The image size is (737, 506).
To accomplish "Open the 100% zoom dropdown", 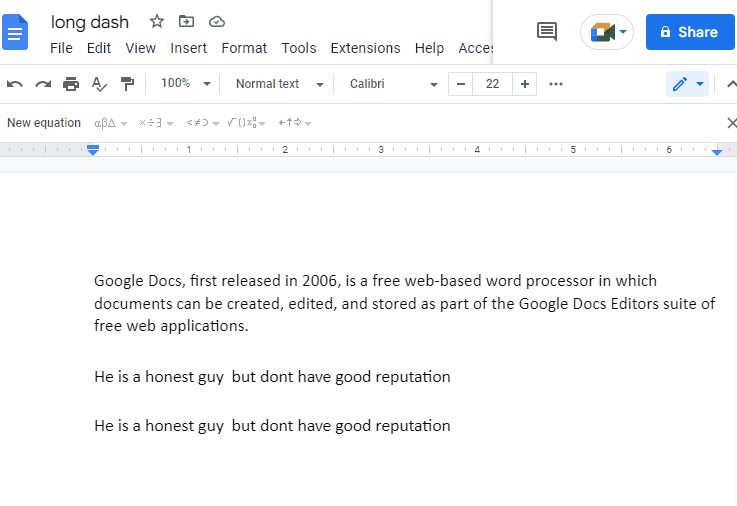I will pyautogui.click(x=185, y=84).
